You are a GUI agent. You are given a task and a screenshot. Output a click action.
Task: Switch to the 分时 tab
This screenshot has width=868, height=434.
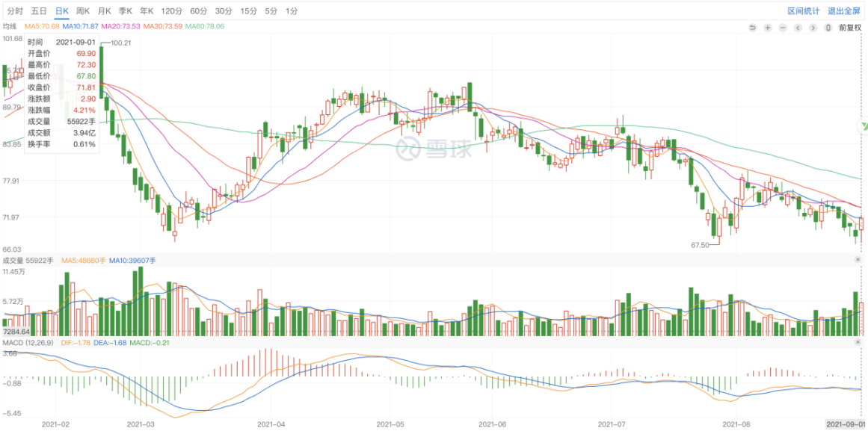click(x=15, y=11)
